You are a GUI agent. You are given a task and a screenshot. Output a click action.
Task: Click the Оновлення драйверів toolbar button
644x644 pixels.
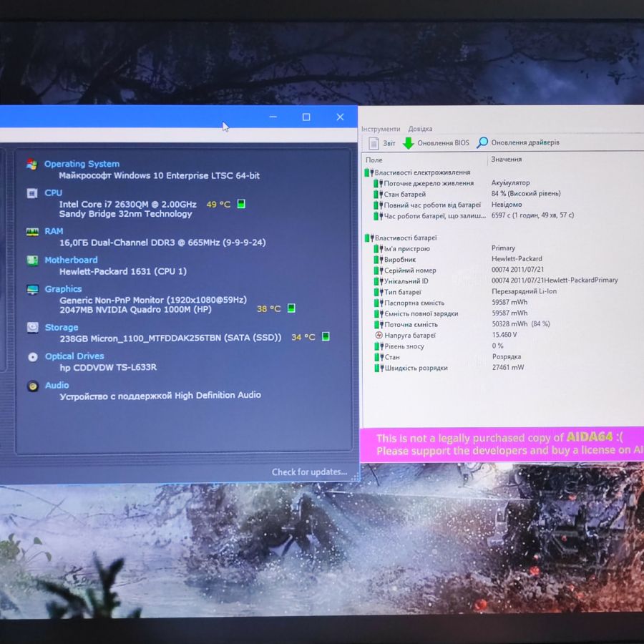pos(518,142)
